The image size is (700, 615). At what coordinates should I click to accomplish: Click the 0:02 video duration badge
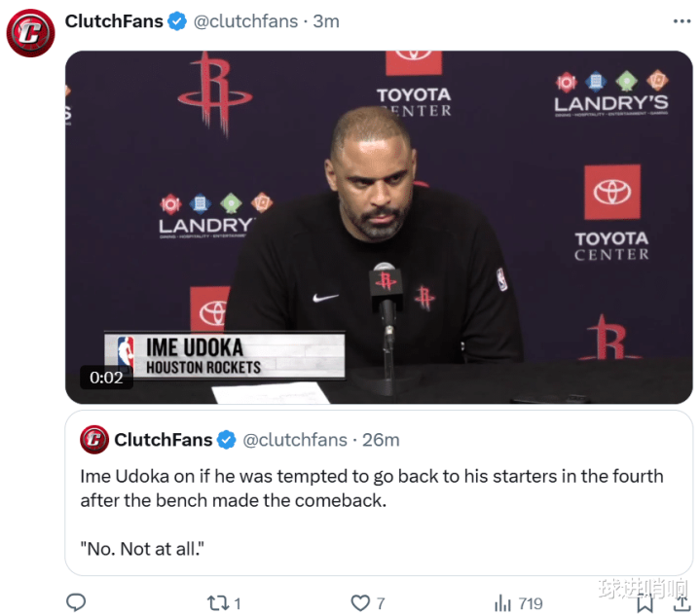106,378
